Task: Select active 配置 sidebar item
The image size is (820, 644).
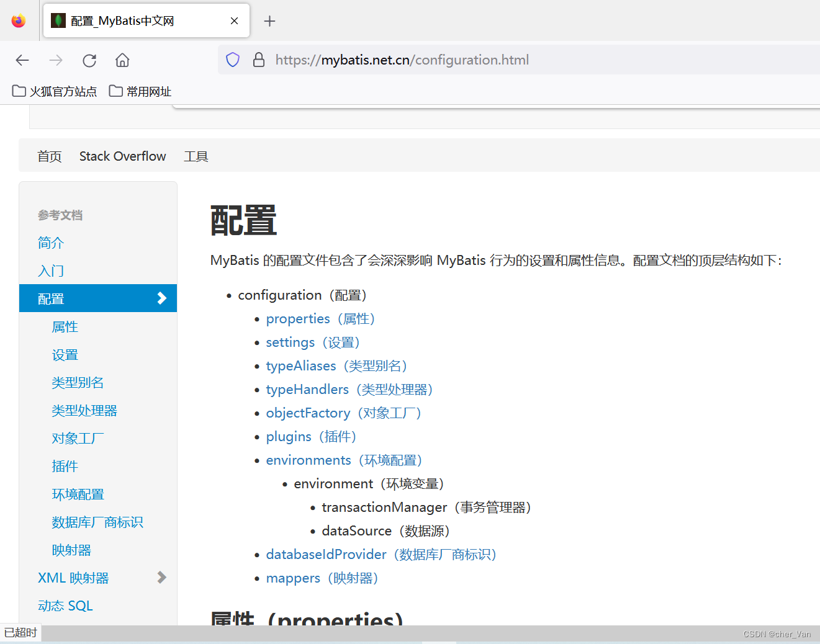Action: click(x=98, y=298)
